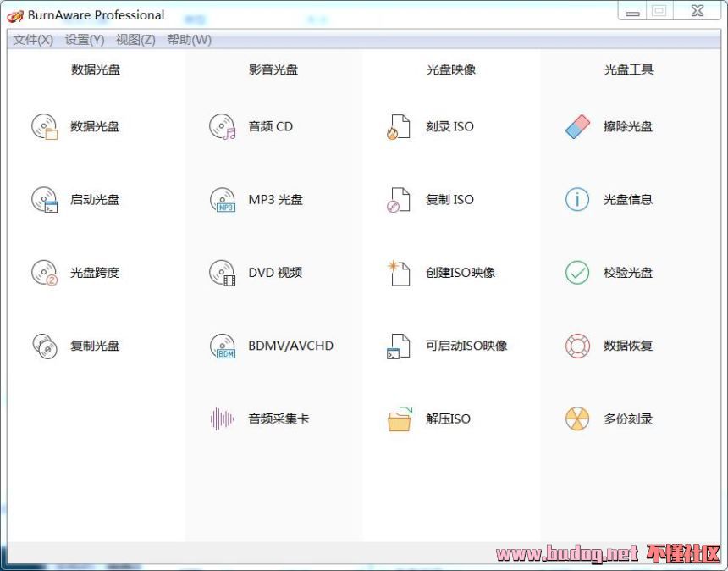Click the BDMV/AVCHD text label
The width and height of the screenshot is (728, 571).
click(x=290, y=346)
